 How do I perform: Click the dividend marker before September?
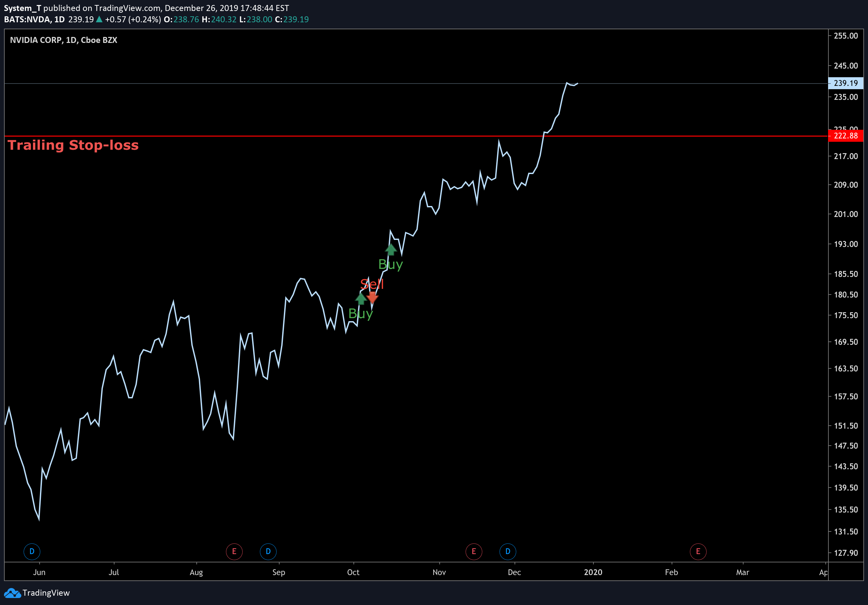268,551
